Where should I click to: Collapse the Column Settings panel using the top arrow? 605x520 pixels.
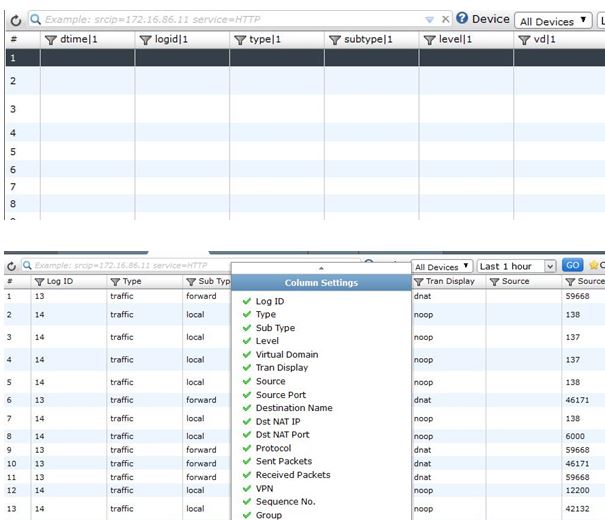pyautogui.click(x=321, y=268)
